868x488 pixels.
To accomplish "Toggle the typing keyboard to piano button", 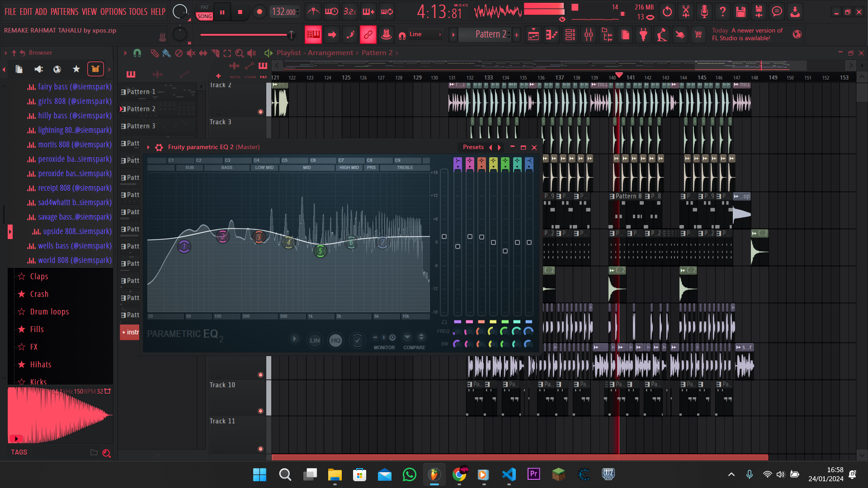I will 313,34.
